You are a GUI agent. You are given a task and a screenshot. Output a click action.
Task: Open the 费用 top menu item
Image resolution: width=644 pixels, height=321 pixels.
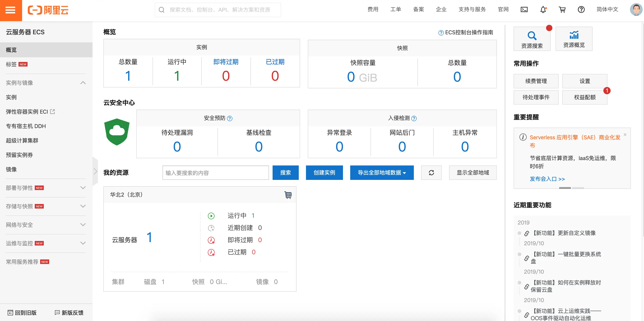373,9
